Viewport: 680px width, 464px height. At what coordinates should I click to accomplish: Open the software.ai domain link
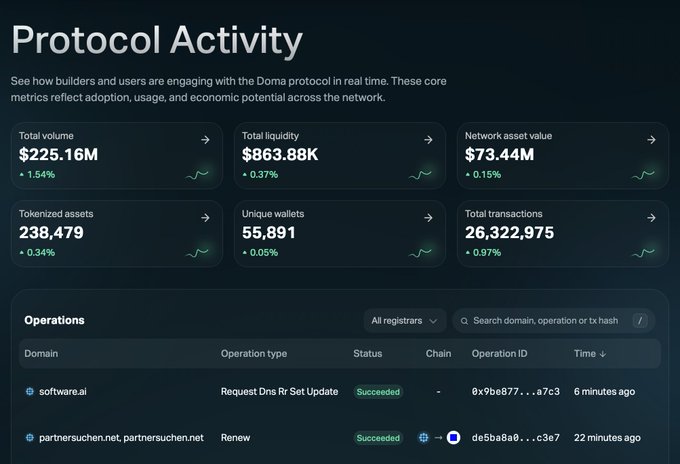[x=62, y=392]
